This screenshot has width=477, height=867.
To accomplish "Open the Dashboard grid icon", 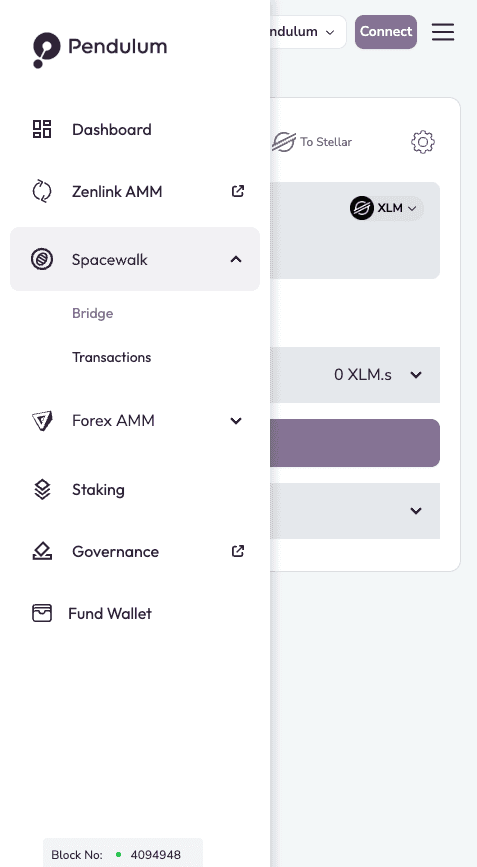I will point(42,129).
